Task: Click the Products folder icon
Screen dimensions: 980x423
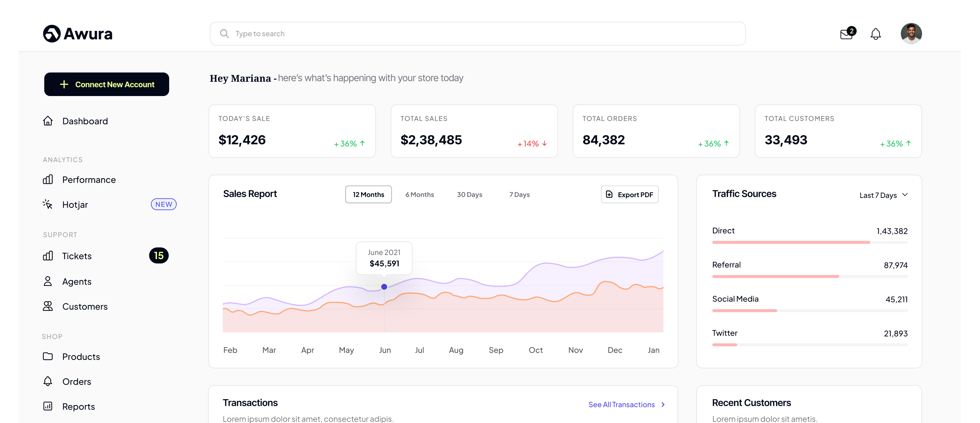Action: pos(48,357)
